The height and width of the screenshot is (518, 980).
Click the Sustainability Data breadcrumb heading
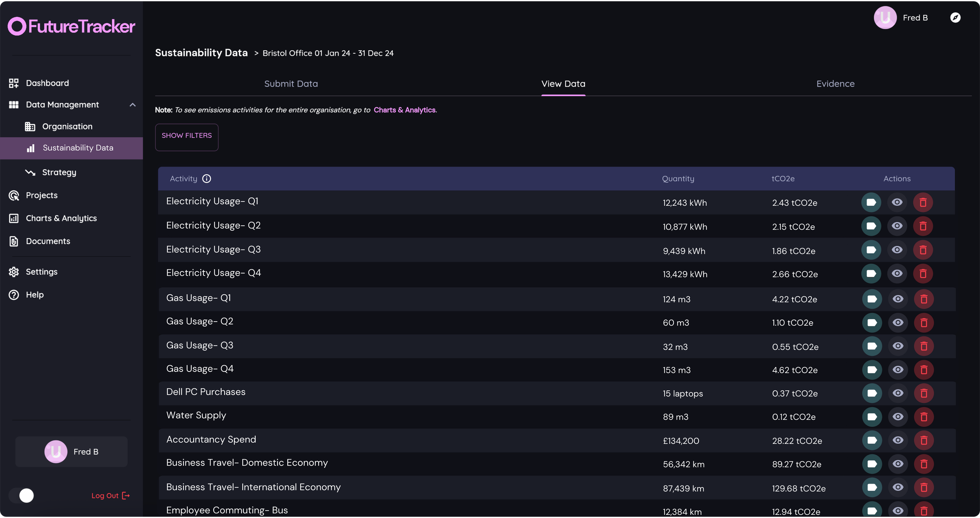point(201,53)
